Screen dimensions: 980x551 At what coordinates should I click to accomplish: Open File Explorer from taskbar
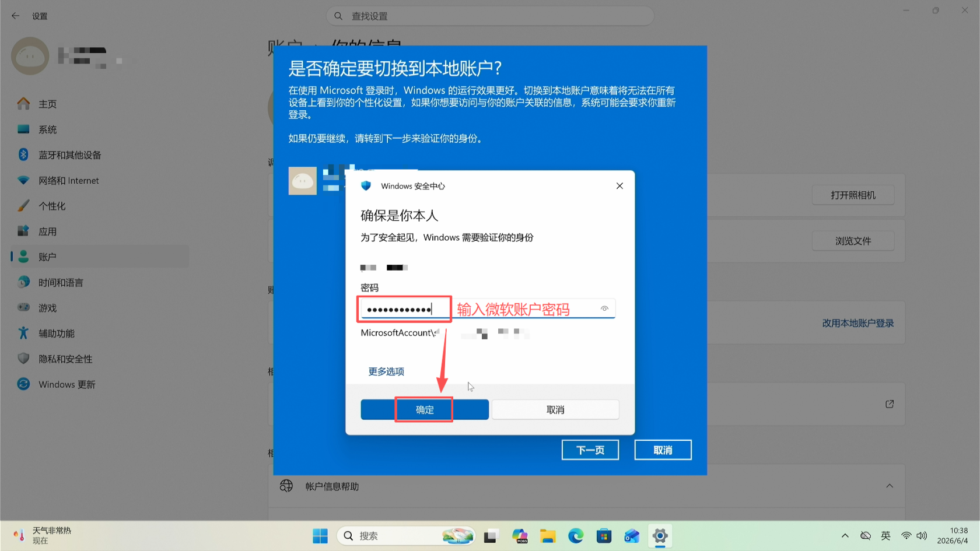point(548,536)
